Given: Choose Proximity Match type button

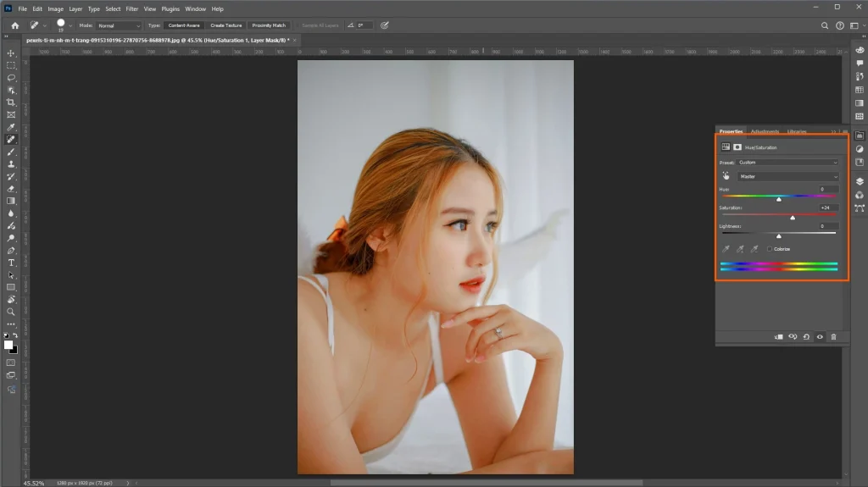Looking at the screenshot, I should (x=269, y=25).
